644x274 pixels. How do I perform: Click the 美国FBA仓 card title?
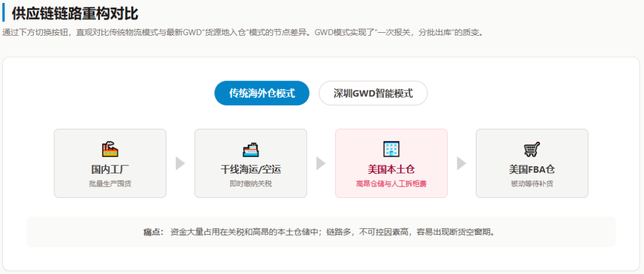[x=531, y=169]
